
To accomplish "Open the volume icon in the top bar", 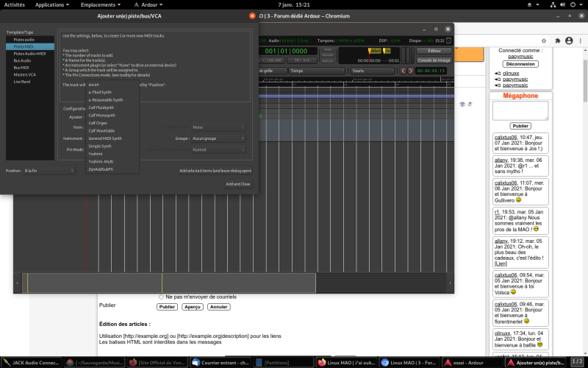I will 562,5.
